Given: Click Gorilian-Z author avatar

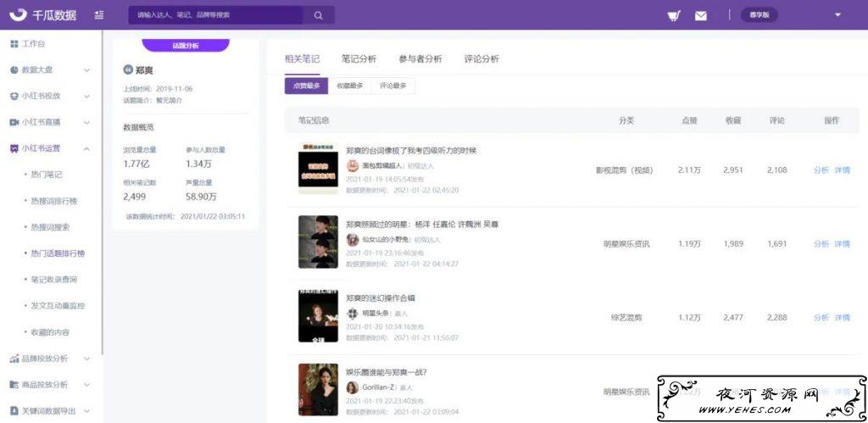Looking at the screenshot, I should tap(353, 387).
